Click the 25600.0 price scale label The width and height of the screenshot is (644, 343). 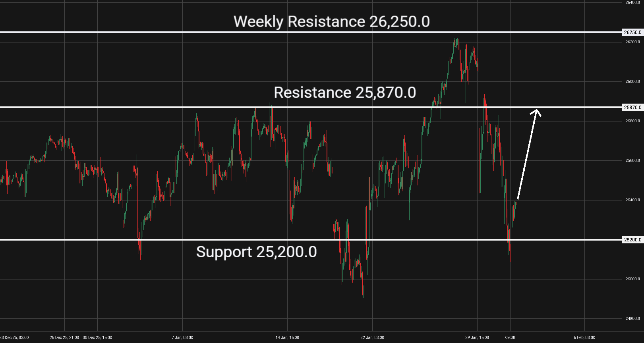click(x=632, y=161)
